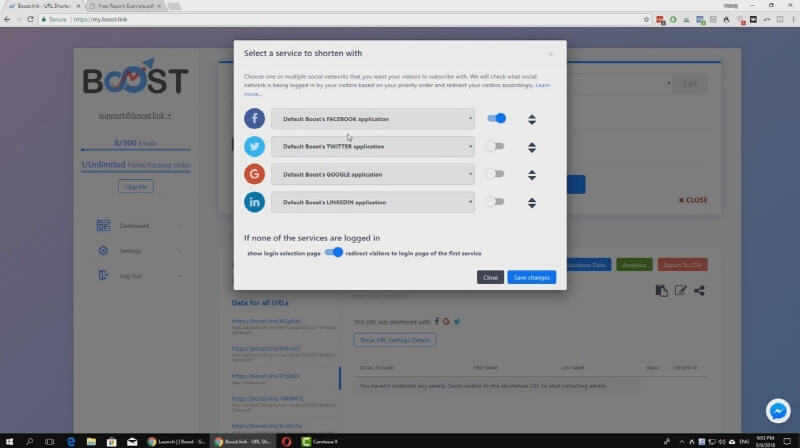
Task: Dismiss dialog with the X icon
Action: click(551, 54)
